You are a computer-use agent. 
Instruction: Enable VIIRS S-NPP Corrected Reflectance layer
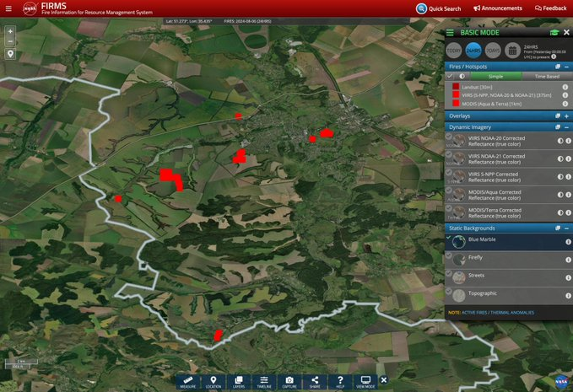pos(449,172)
